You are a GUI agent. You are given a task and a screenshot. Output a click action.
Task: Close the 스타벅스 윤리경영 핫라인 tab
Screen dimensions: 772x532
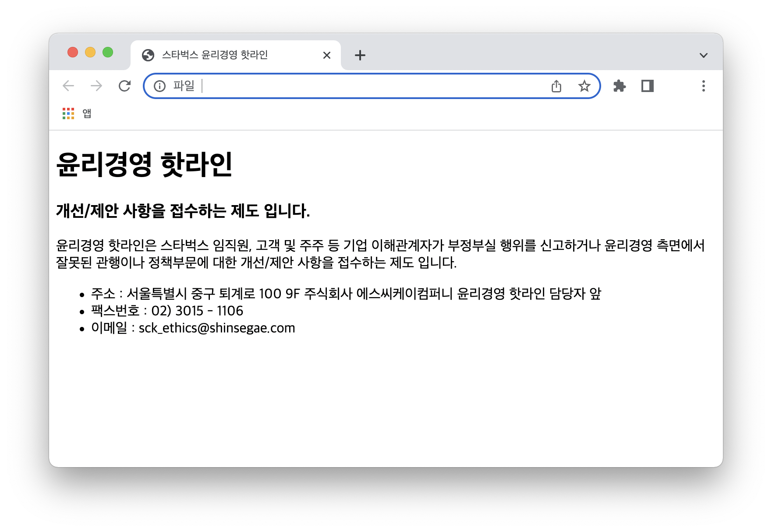pos(327,55)
